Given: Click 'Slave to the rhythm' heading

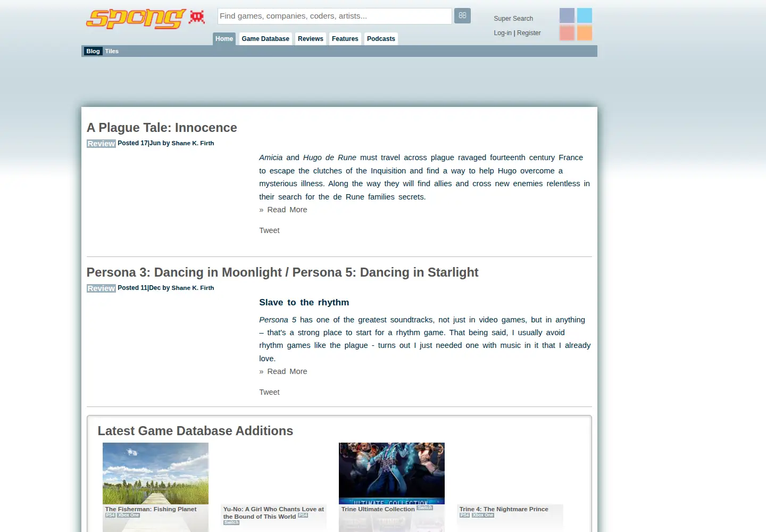Looking at the screenshot, I should 304,302.
